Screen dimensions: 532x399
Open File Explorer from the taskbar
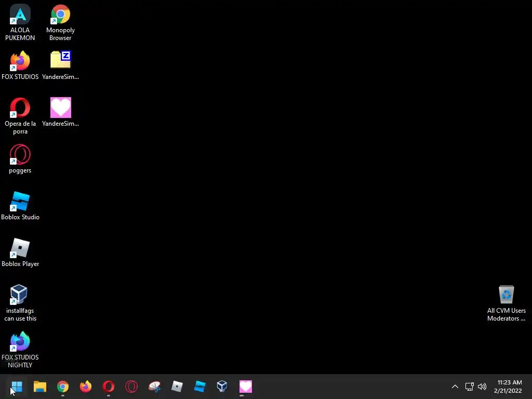point(39,387)
